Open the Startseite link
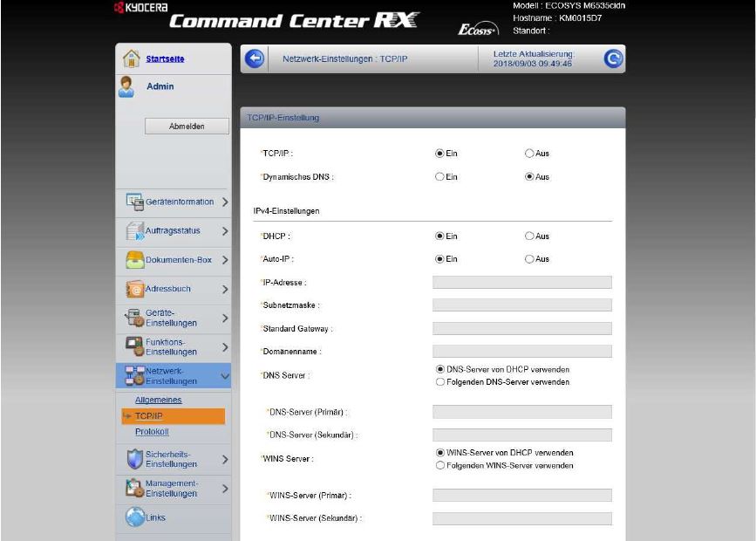The width and height of the screenshot is (756, 541). tap(165, 58)
